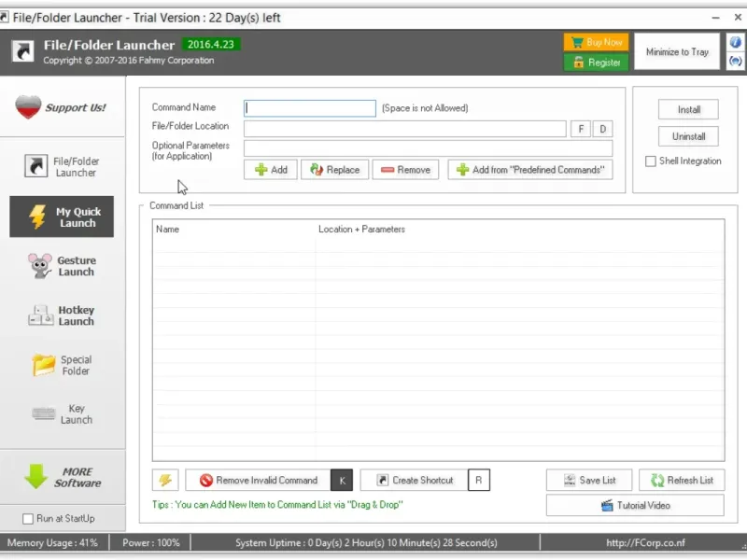747x560 pixels.
Task: Click the Create Shortcut button
Action: [414, 480]
